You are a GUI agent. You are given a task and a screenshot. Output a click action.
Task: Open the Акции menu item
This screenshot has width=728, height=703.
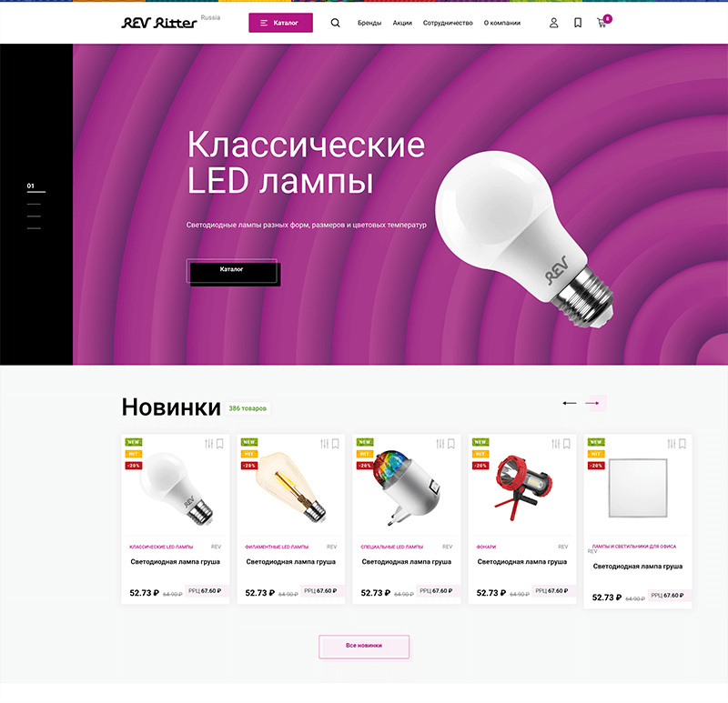click(x=402, y=23)
